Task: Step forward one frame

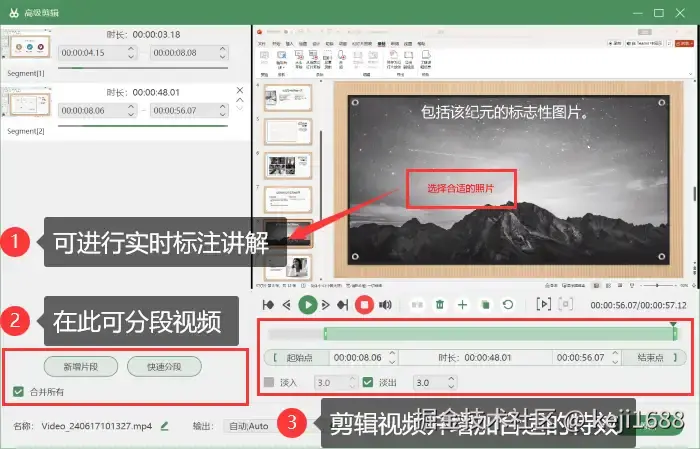Action: (325, 305)
